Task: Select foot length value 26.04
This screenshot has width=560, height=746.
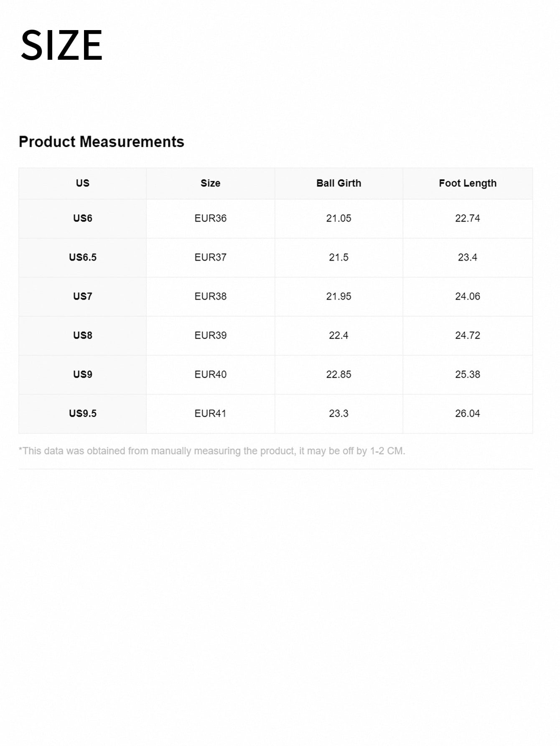Action: [468, 413]
